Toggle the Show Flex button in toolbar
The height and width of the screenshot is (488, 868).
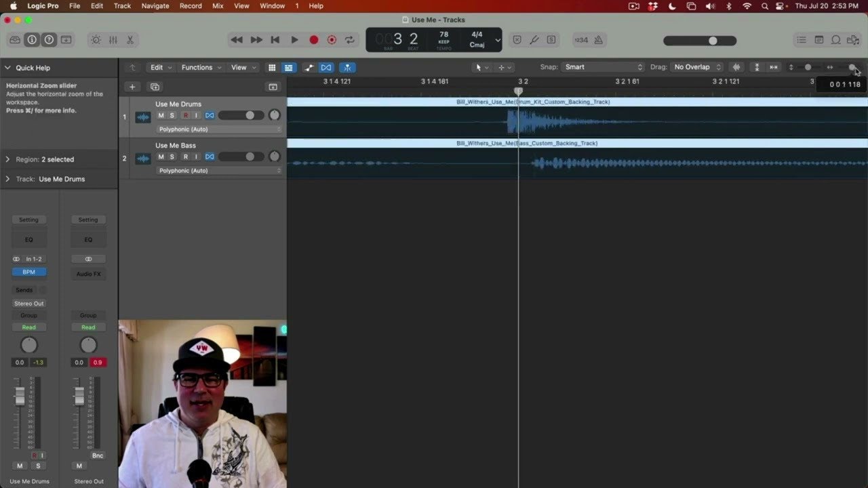click(x=326, y=67)
